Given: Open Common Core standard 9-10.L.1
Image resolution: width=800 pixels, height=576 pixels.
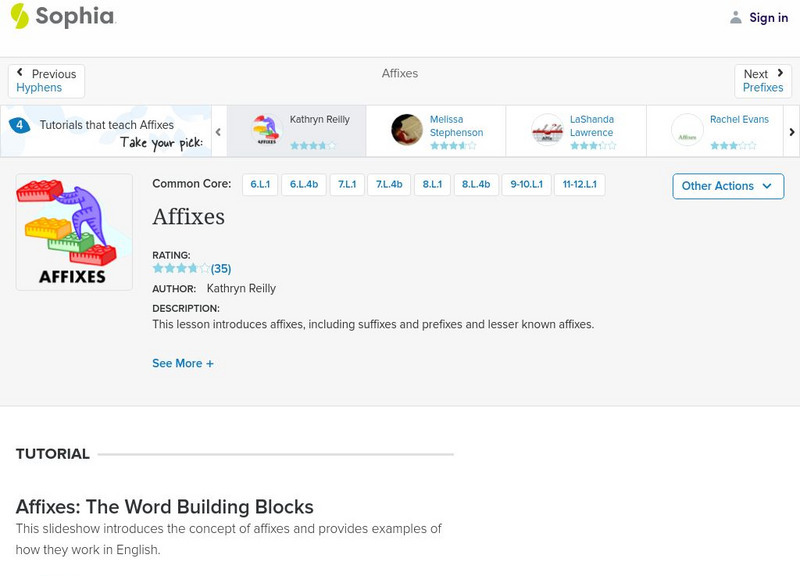Looking at the screenshot, I should point(527,185).
